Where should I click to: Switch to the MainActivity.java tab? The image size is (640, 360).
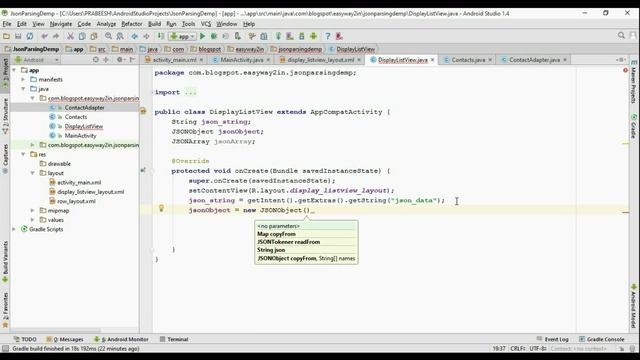point(241,60)
